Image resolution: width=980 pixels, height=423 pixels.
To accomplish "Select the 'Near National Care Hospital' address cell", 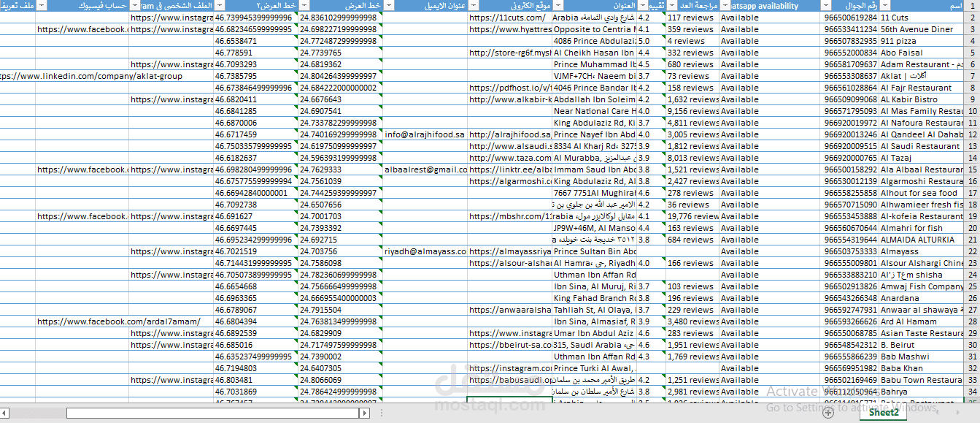I will point(595,110).
